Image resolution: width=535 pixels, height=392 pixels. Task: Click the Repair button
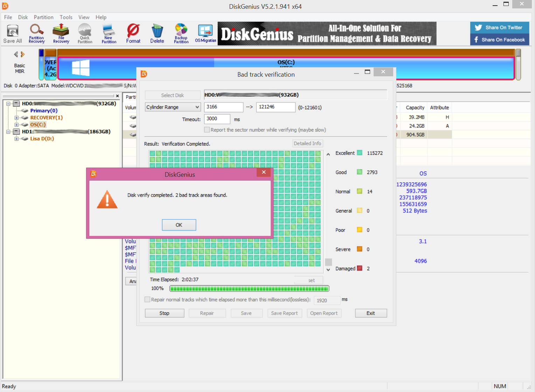click(x=207, y=313)
